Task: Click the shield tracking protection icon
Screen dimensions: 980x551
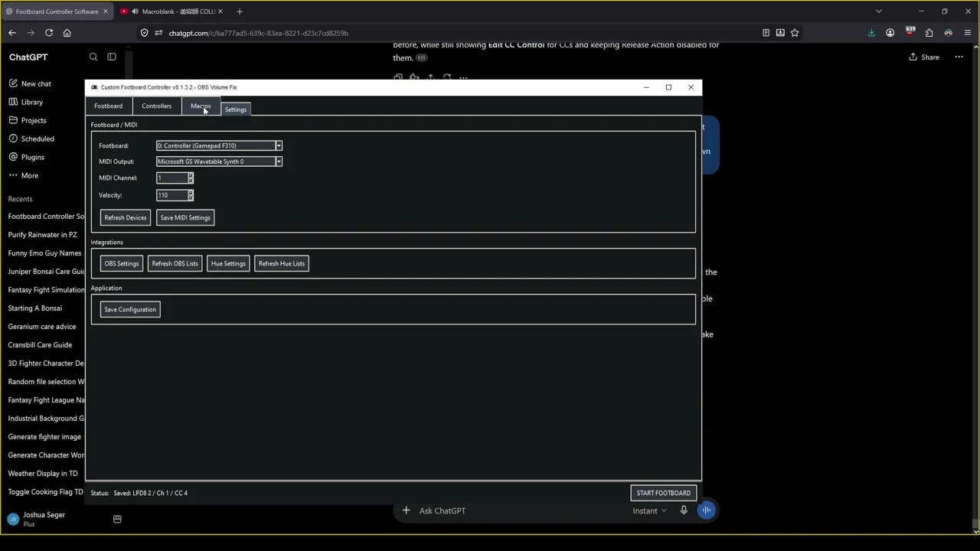Action: (145, 33)
